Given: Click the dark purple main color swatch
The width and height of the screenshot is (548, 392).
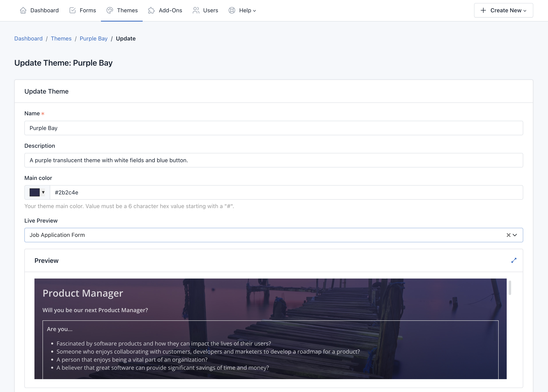Looking at the screenshot, I should [34, 192].
